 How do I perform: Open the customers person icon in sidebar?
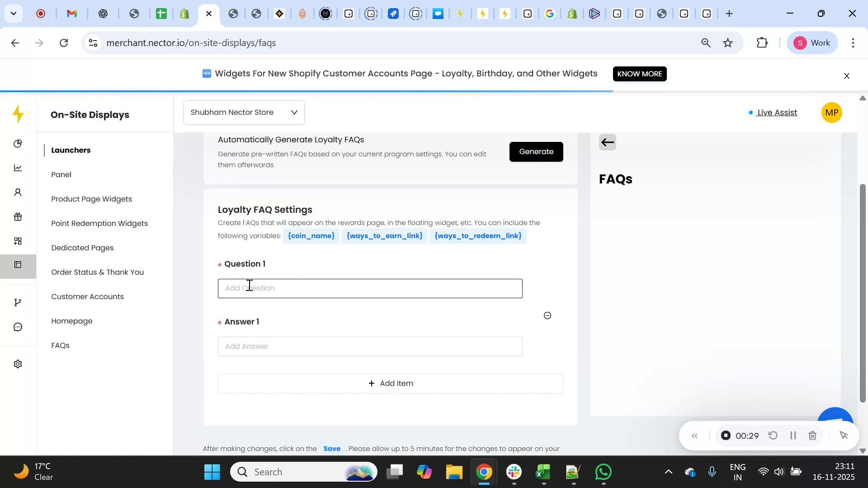coord(18,192)
